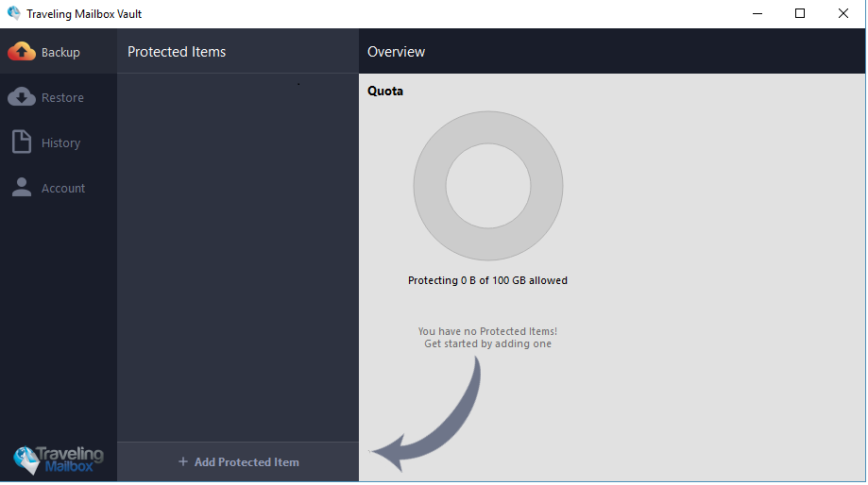The height and width of the screenshot is (485, 868).
Task: Open the History label in sidebar
Action: [x=60, y=143]
